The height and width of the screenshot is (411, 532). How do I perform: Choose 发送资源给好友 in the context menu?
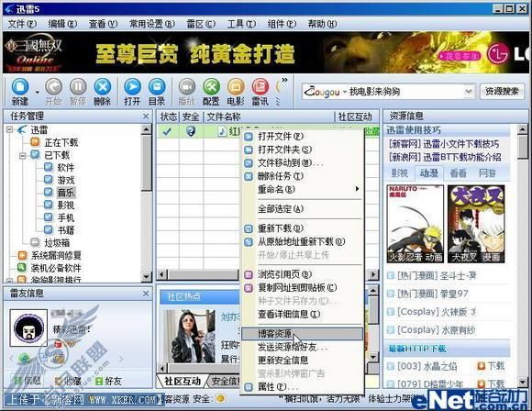pyautogui.click(x=302, y=347)
